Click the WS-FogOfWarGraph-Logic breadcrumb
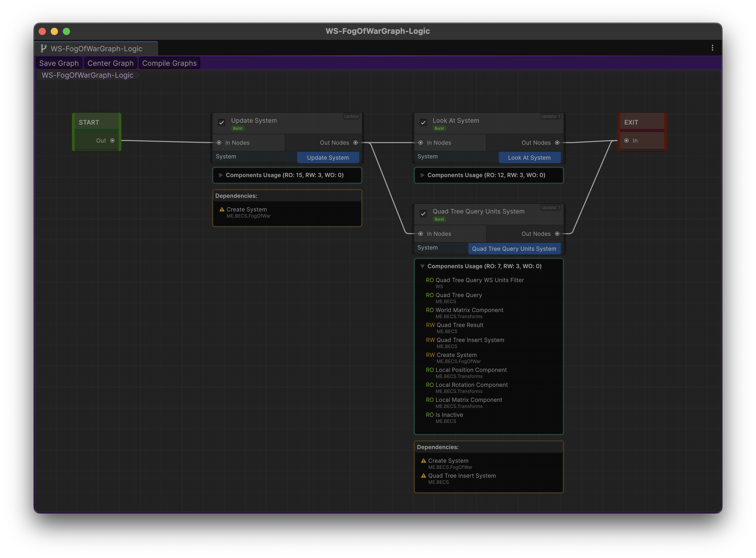756x558 pixels. 88,75
